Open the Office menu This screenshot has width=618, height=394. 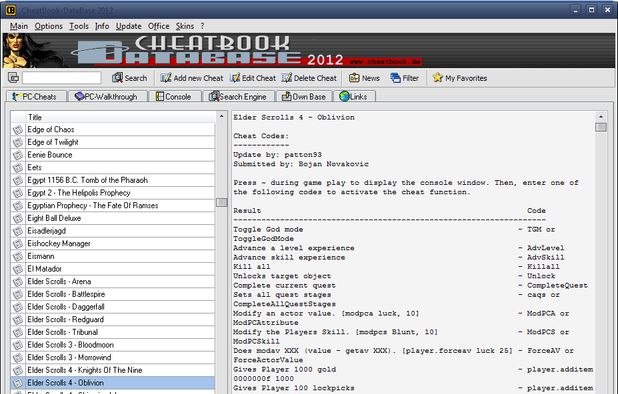158,26
